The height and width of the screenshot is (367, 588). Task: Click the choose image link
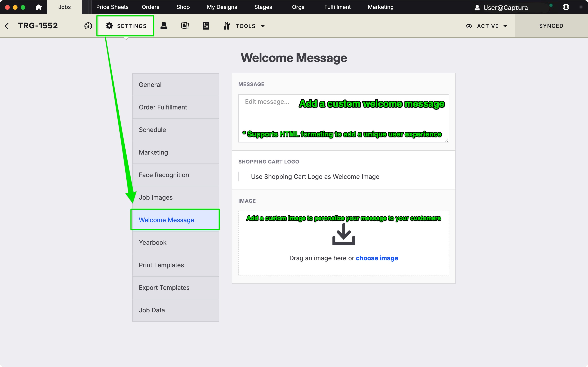tap(377, 258)
